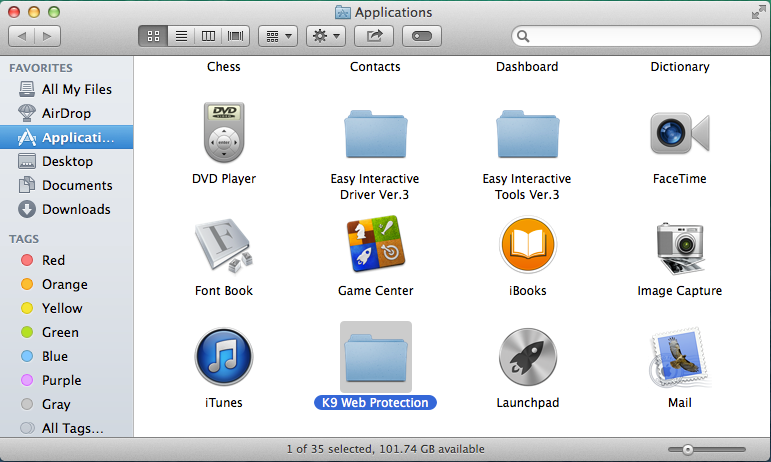Go forward with the right arrow button
This screenshot has height=462, width=771.
[48, 36]
